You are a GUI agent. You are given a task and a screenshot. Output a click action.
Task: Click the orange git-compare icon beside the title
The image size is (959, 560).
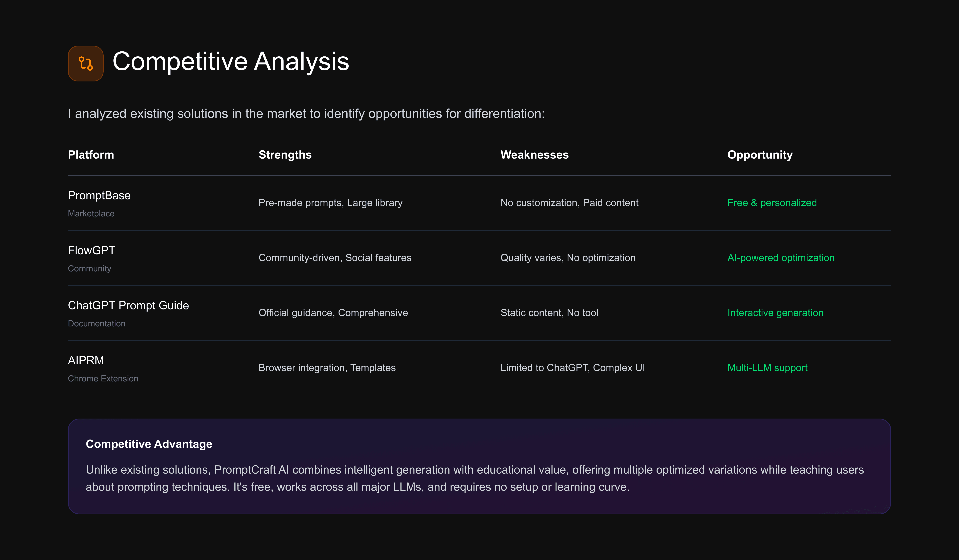coord(86,64)
